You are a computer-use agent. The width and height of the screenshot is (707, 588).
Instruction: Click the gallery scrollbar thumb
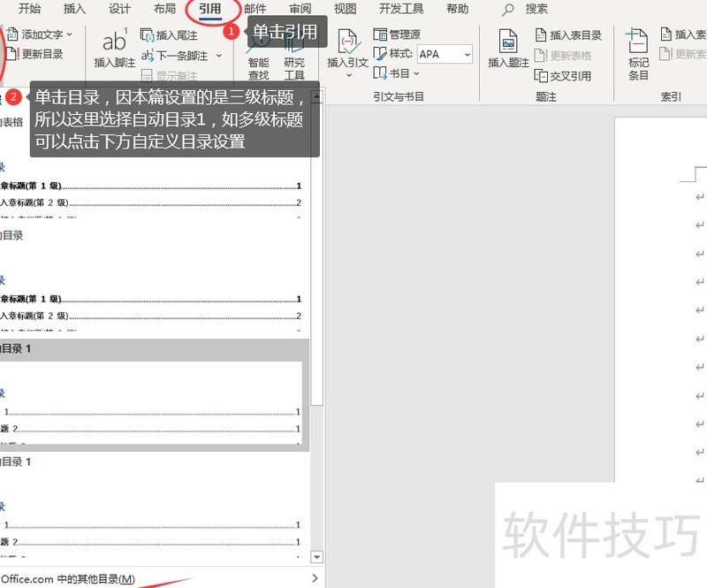click(x=317, y=255)
